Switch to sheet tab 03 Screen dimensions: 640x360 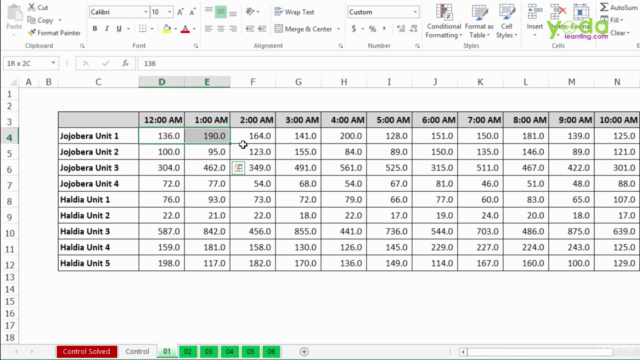209,351
